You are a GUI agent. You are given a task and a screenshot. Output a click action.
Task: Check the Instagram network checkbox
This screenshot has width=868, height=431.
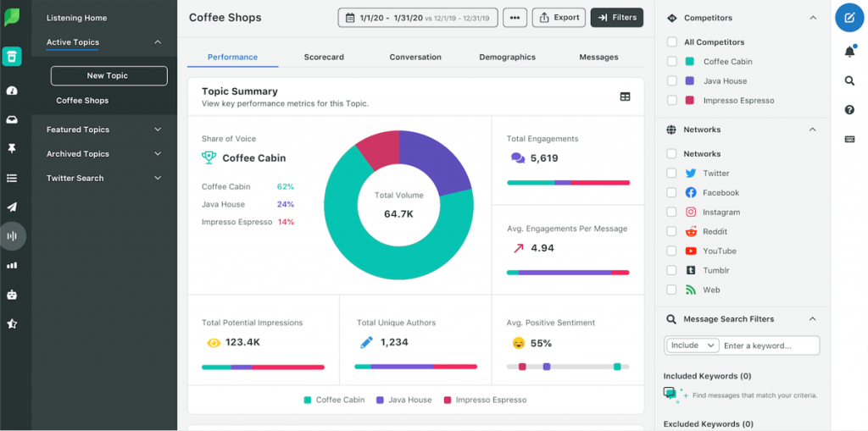(671, 212)
